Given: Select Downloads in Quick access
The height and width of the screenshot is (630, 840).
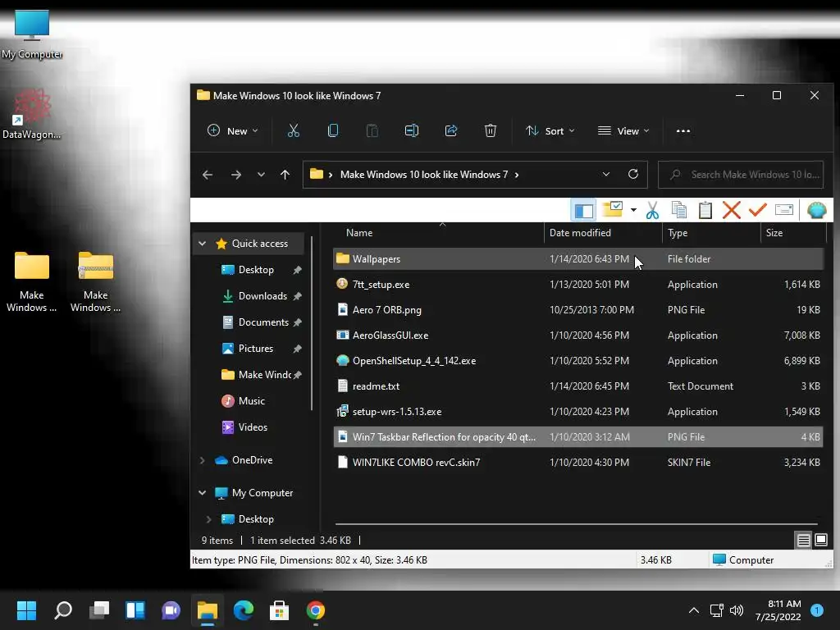Looking at the screenshot, I should click(262, 296).
